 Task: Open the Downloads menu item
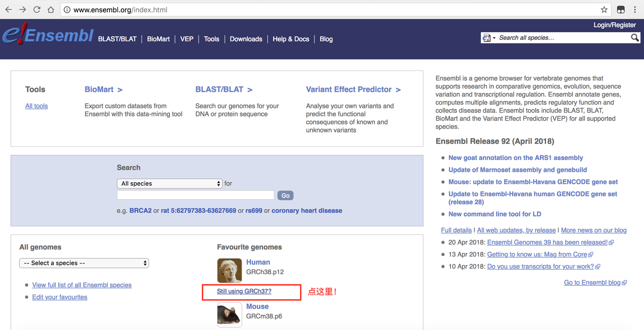[x=246, y=39]
